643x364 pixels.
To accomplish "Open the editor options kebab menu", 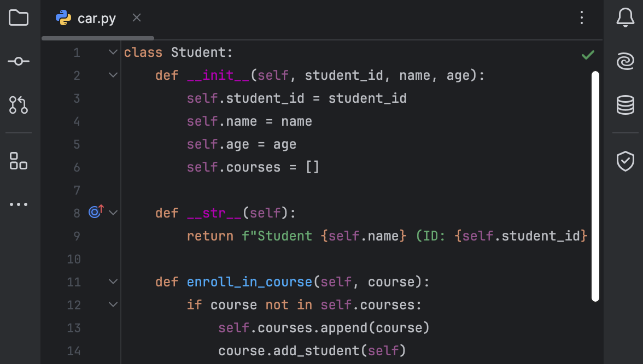I will point(581,17).
